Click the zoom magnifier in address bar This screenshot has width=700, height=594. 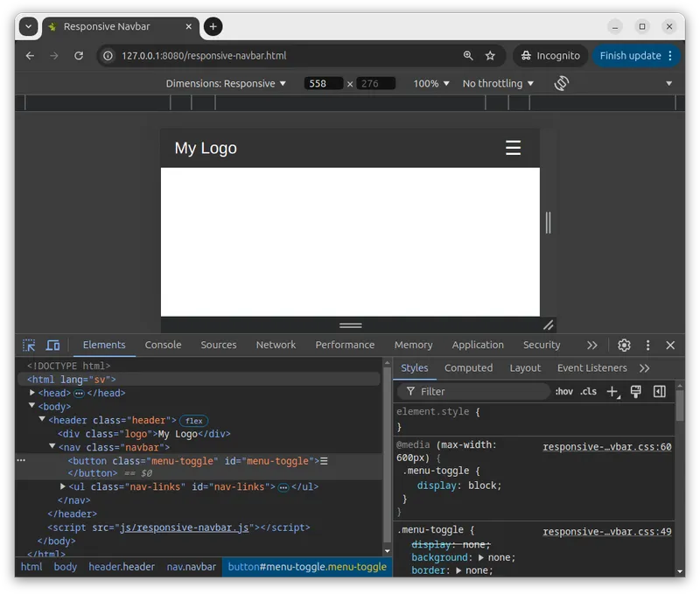click(468, 56)
